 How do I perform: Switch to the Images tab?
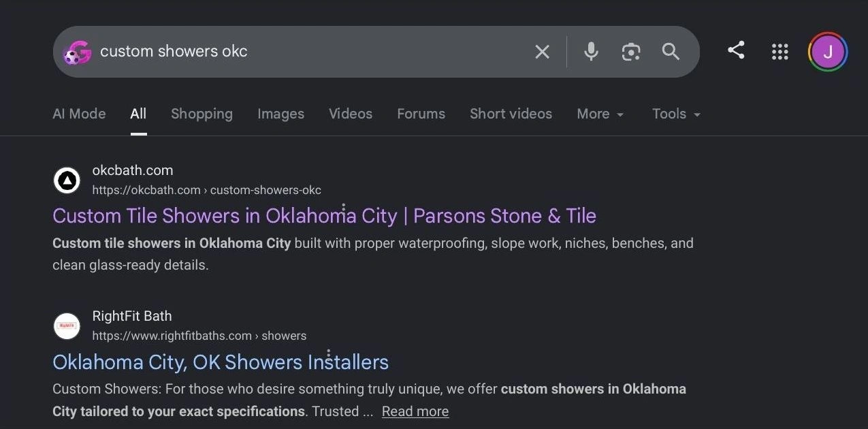[x=280, y=114]
